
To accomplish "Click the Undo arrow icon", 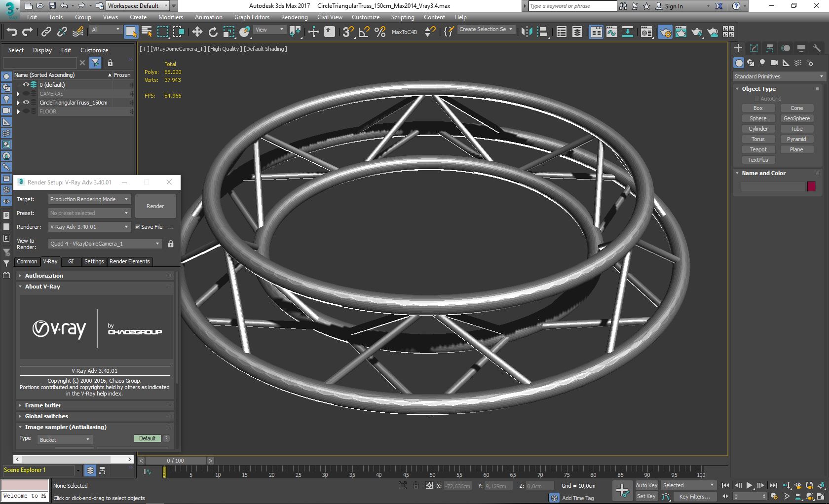I will (12, 32).
